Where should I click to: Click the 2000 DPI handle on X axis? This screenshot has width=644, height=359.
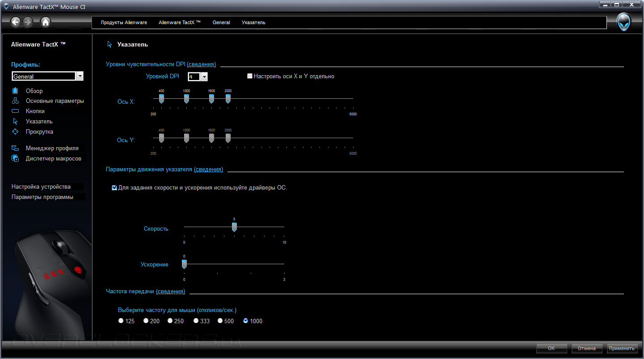tap(228, 98)
